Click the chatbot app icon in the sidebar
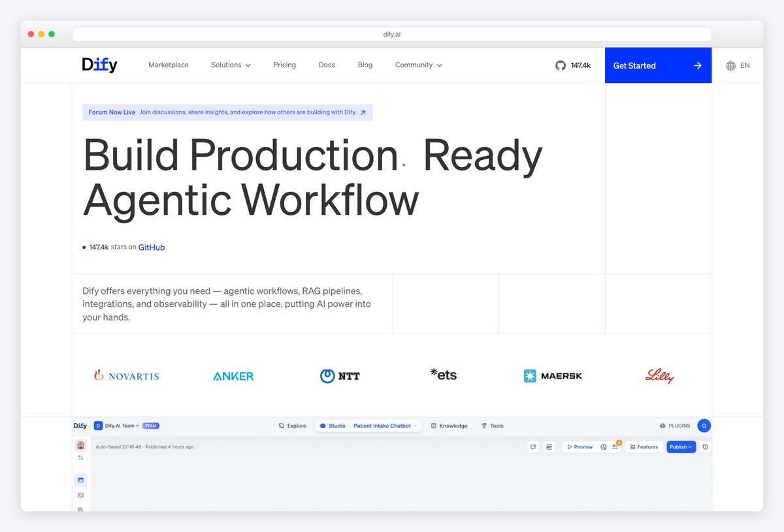Viewport: 784px width, 532px height. tap(80, 445)
